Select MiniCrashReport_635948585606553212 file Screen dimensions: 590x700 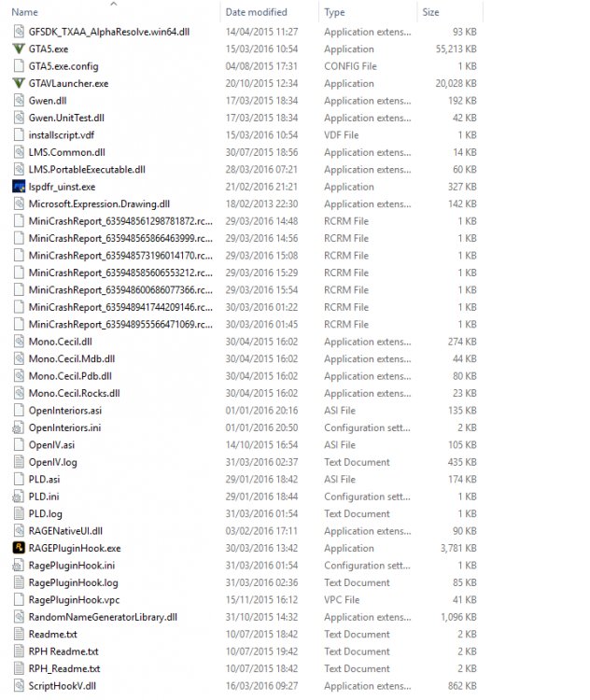point(120,273)
